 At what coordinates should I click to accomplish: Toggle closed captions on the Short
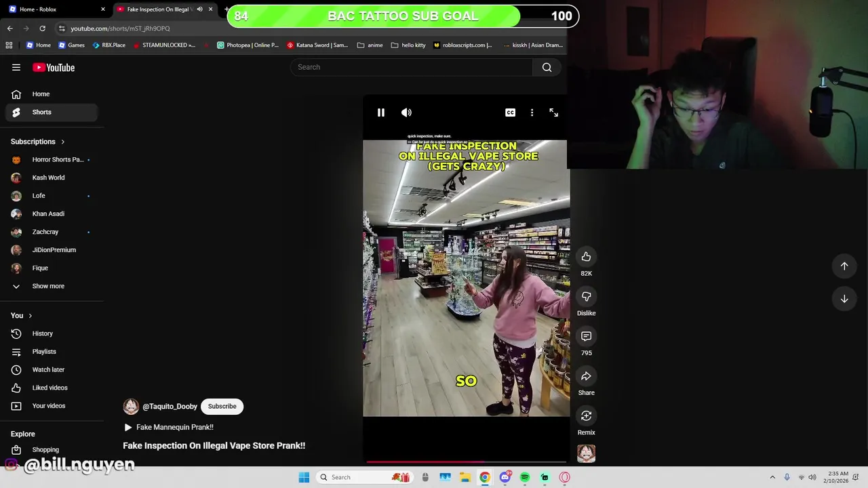click(x=510, y=113)
